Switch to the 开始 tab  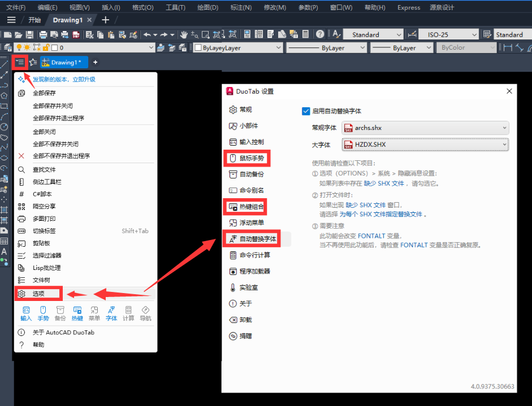pyautogui.click(x=34, y=20)
